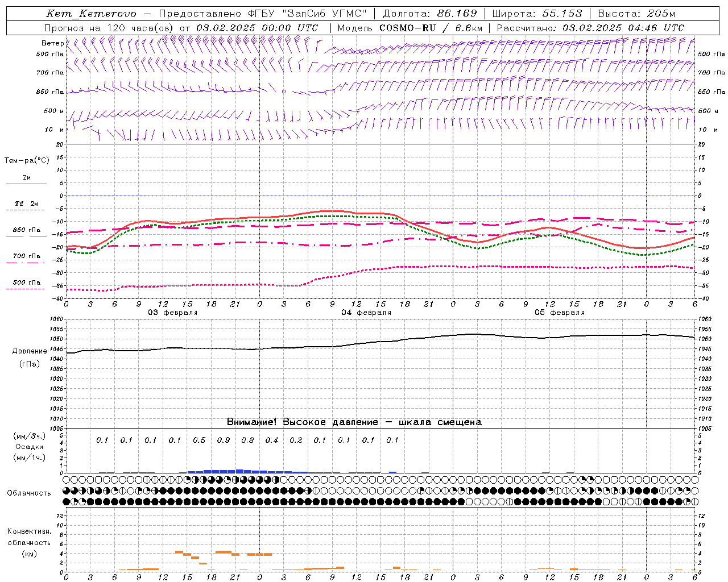Image resolution: width=728 pixels, height=582 pixels.
Task: Click the '0.4' precipitation value
Action: (x=272, y=440)
